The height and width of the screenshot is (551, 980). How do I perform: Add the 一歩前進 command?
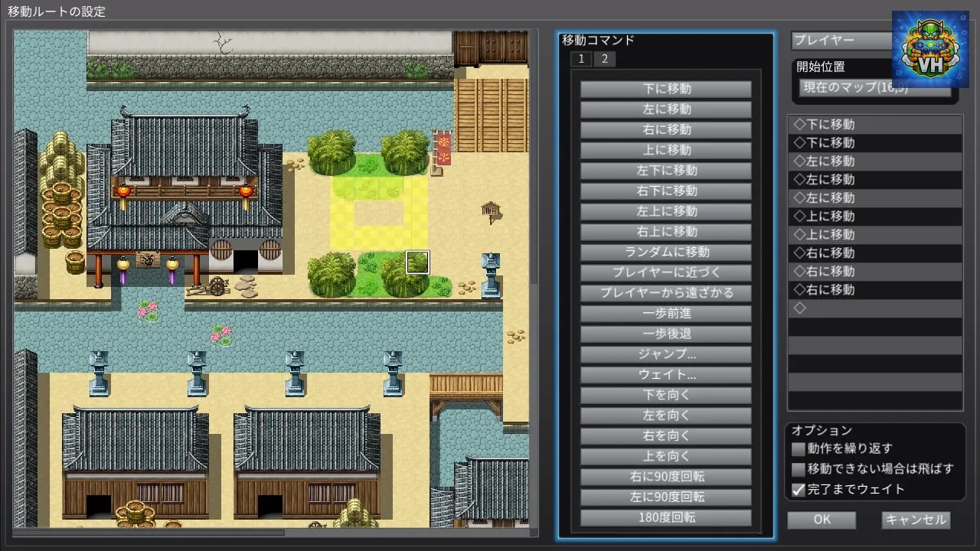point(665,313)
